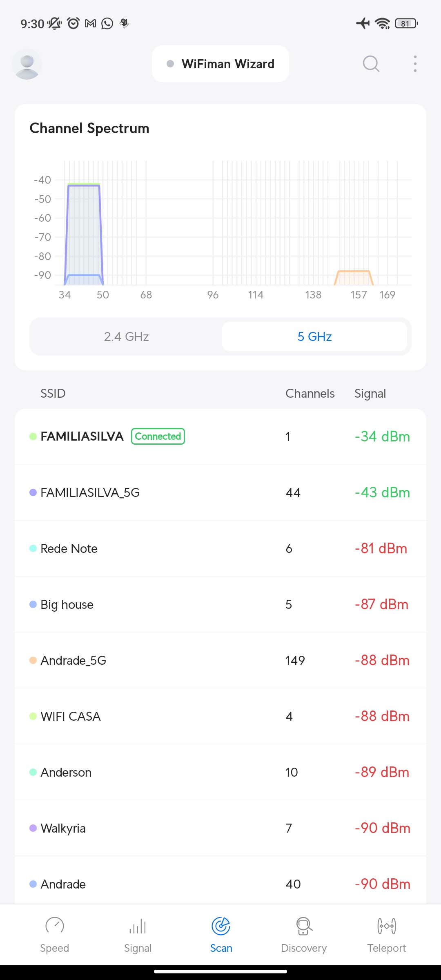441x980 pixels.
Task: Sort list by Signal column header
Action: tap(370, 393)
